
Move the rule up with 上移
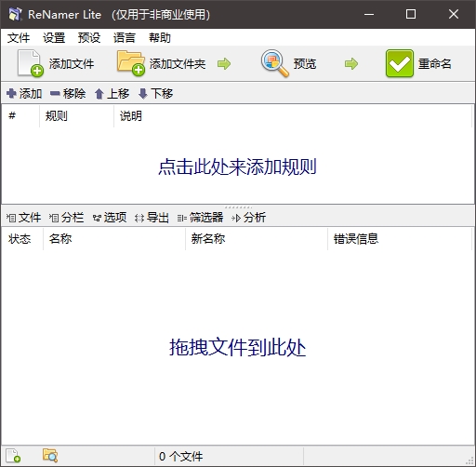pos(112,93)
